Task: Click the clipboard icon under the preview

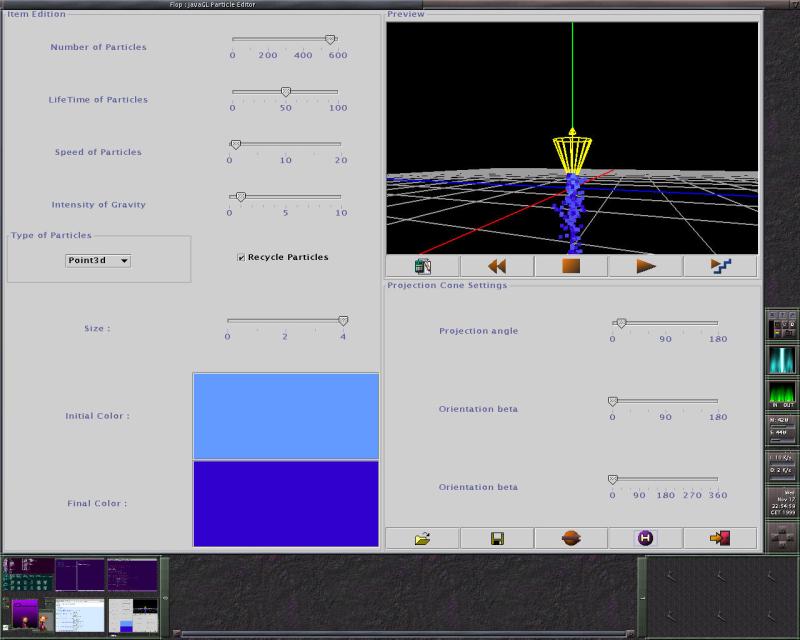Action: tap(423, 266)
